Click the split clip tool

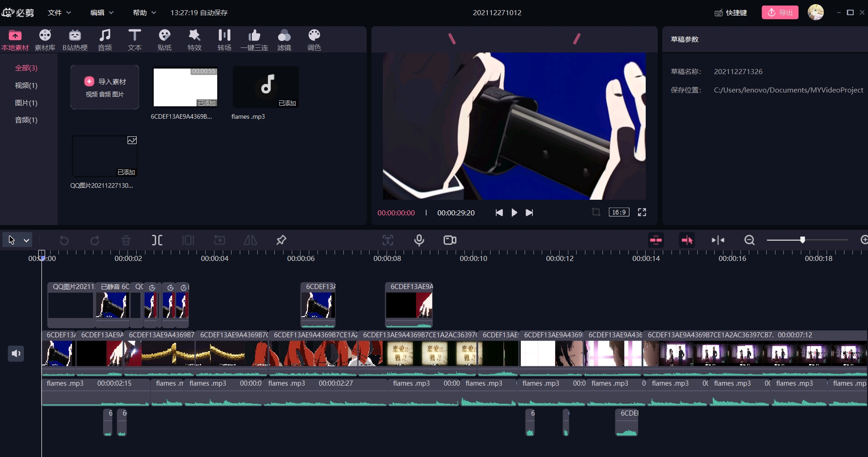(x=157, y=240)
